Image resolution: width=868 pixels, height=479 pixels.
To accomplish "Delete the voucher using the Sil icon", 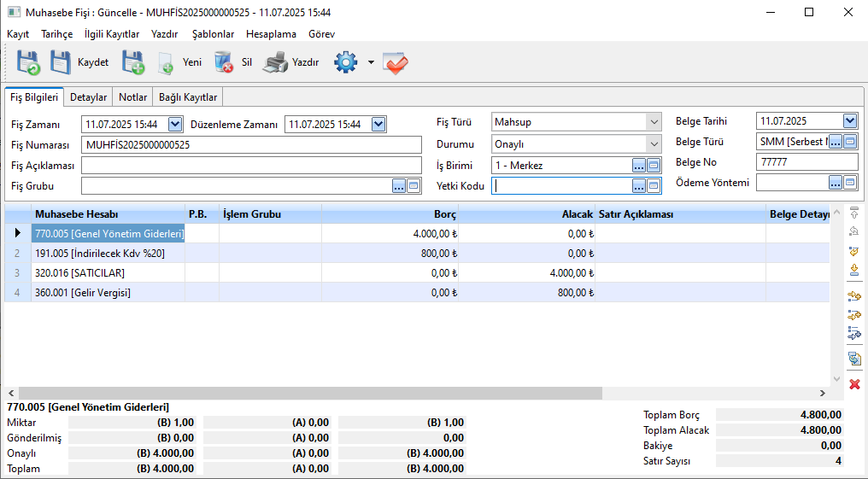I will (224, 62).
